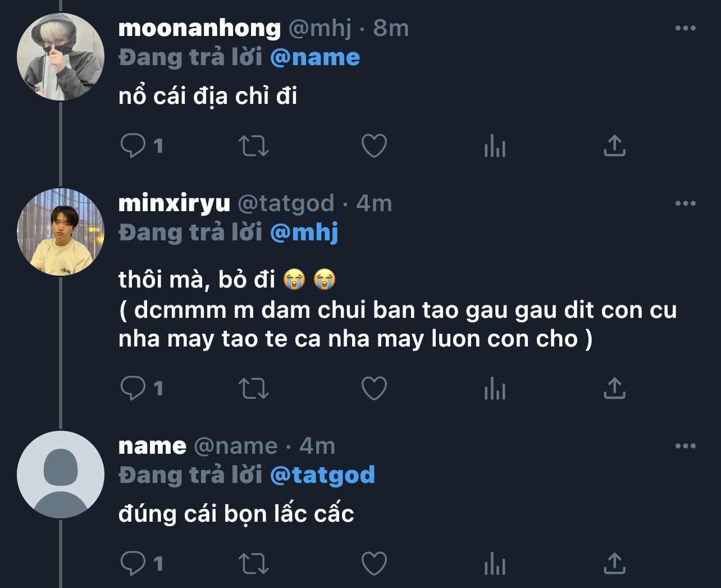View analytics for moonanhong's tweet

(x=495, y=146)
